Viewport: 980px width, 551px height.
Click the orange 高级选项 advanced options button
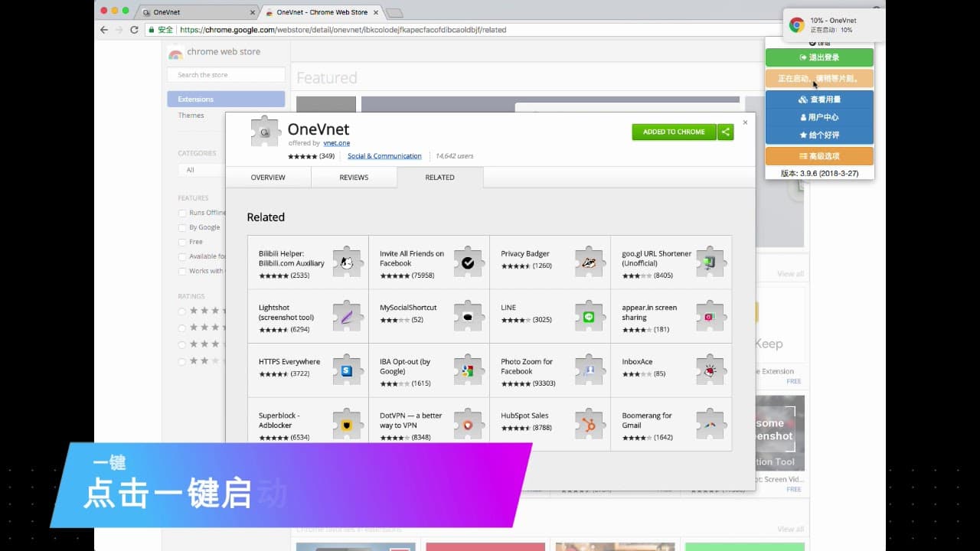click(x=819, y=156)
